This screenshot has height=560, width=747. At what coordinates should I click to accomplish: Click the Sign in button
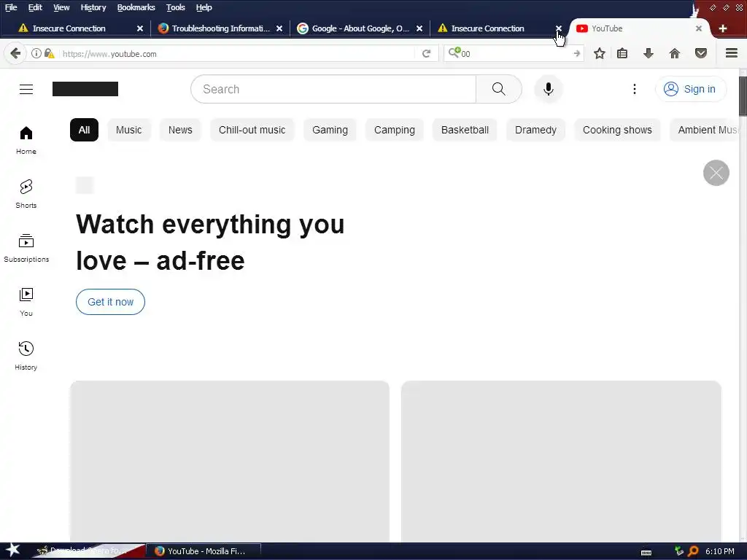click(x=691, y=89)
